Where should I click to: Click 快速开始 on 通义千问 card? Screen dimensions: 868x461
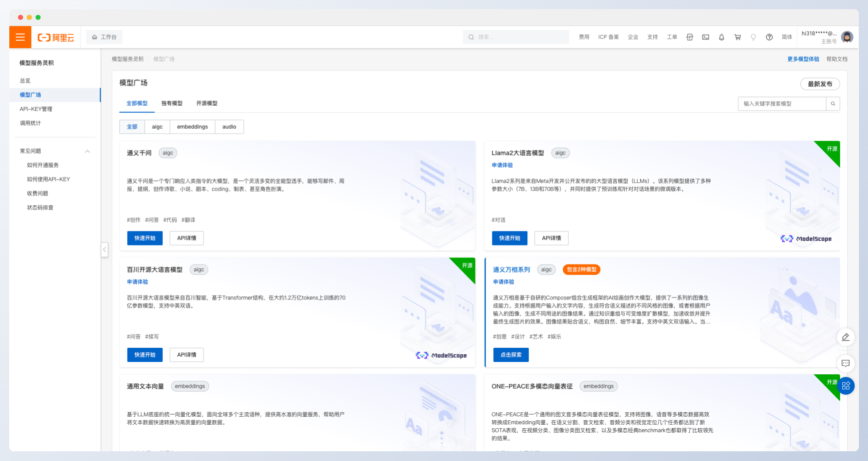(145, 238)
